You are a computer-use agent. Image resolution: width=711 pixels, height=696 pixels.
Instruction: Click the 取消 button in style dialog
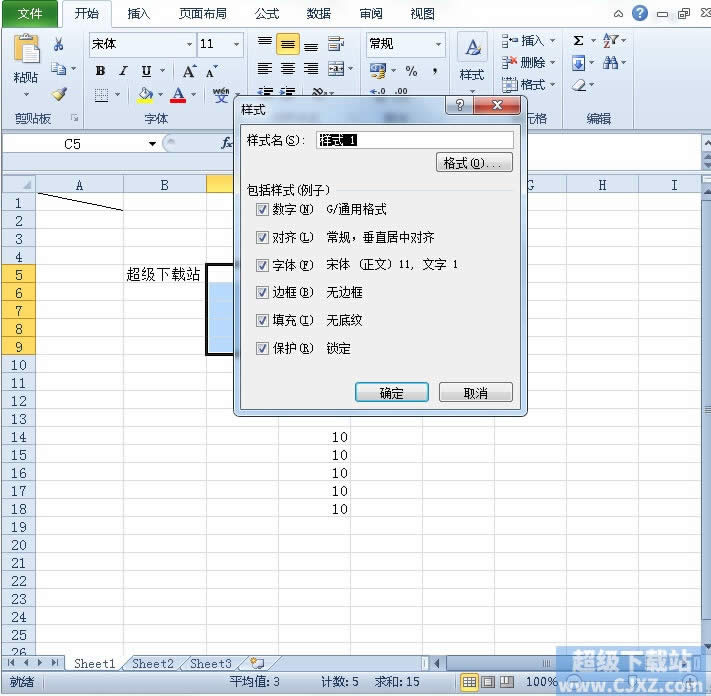click(x=476, y=392)
